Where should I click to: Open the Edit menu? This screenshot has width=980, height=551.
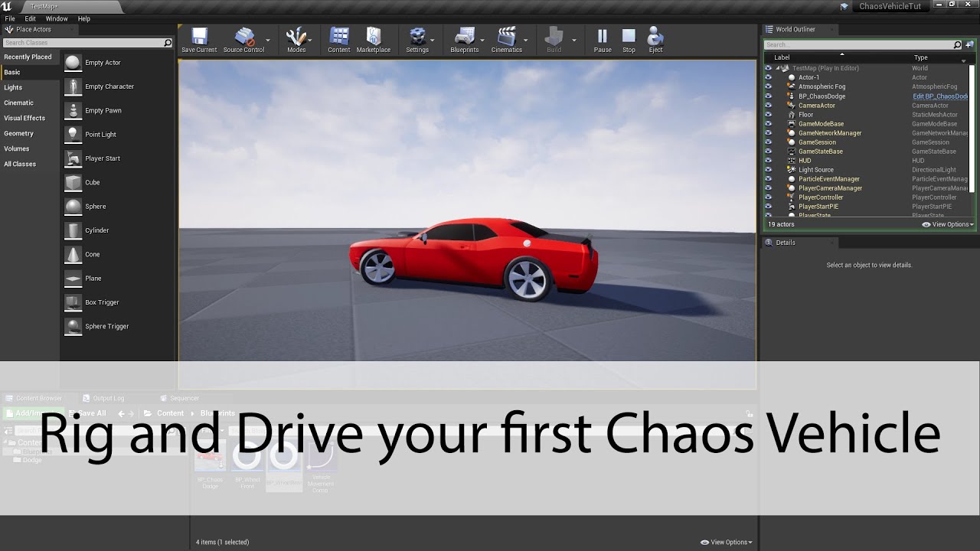31,18
